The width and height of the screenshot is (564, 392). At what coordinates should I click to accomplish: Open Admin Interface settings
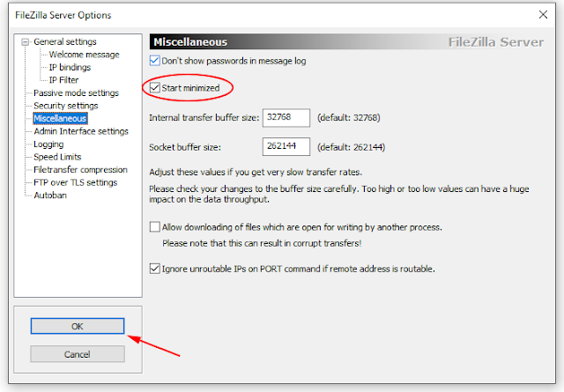click(x=81, y=131)
